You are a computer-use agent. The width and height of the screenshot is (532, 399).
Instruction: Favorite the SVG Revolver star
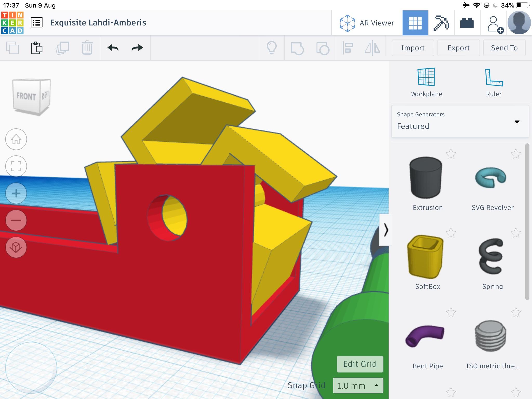[x=516, y=154]
